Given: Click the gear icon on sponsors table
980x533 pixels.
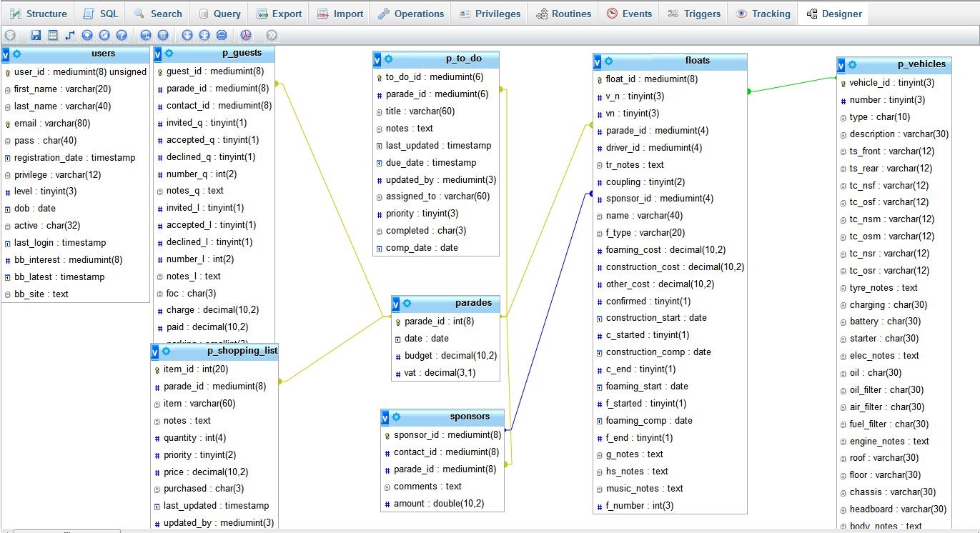Looking at the screenshot, I should tap(396, 417).
